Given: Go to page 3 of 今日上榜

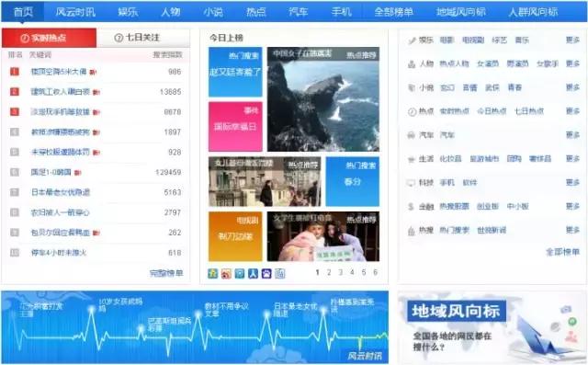Looking at the screenshot, I should tap(341, 272).
